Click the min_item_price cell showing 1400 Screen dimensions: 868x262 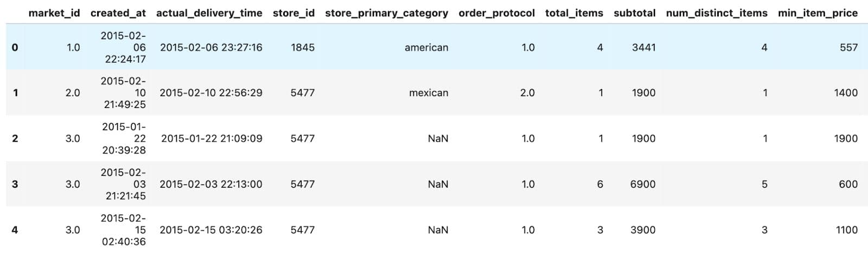[845, 93]
